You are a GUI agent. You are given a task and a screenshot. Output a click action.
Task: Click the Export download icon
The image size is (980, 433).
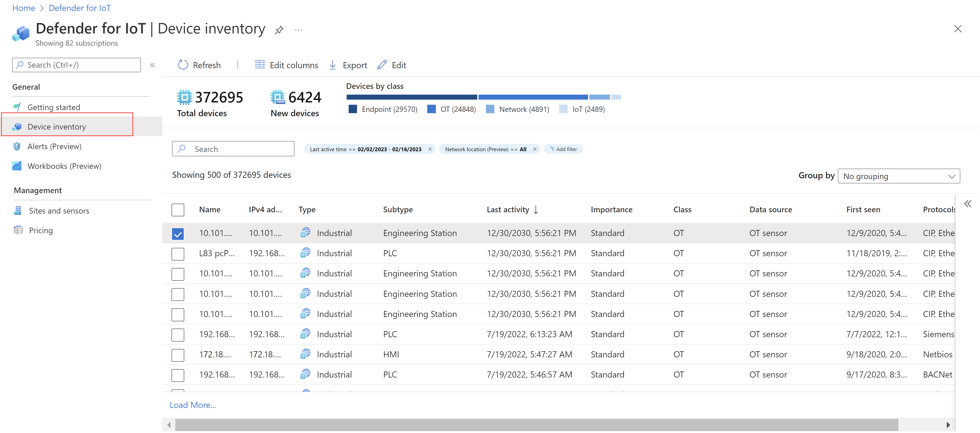click(333, 65)
